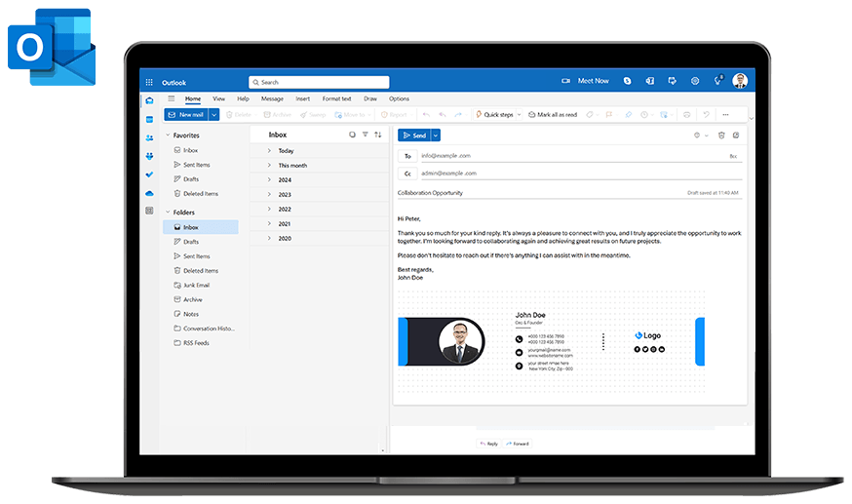Open the Groups module in left rail

point(149,156)
